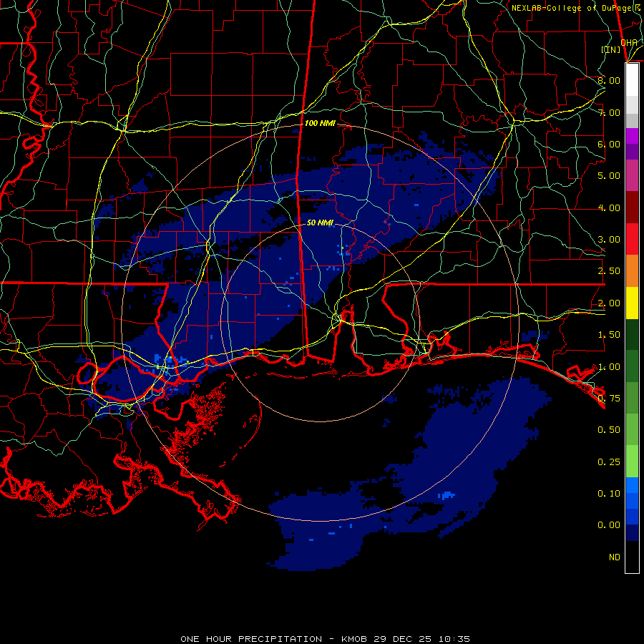The height and width of the screenshot is (644, 644).
Task: Click the 1.50 legend value
Action: point(609,335)
